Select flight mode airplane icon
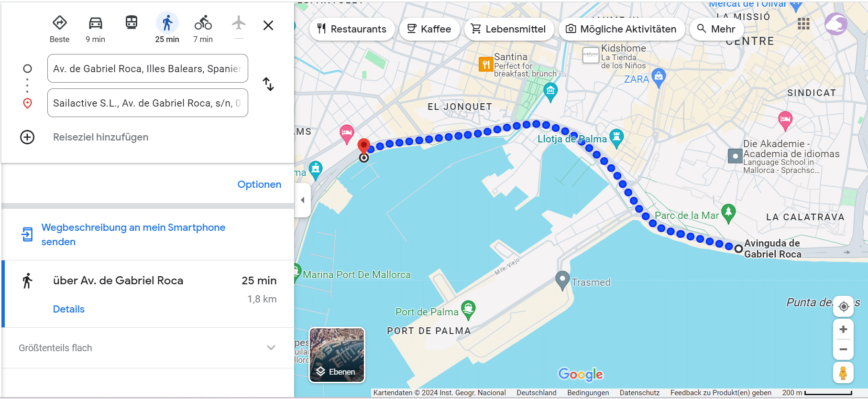The image size is (868, 399). tap(239, 22)
